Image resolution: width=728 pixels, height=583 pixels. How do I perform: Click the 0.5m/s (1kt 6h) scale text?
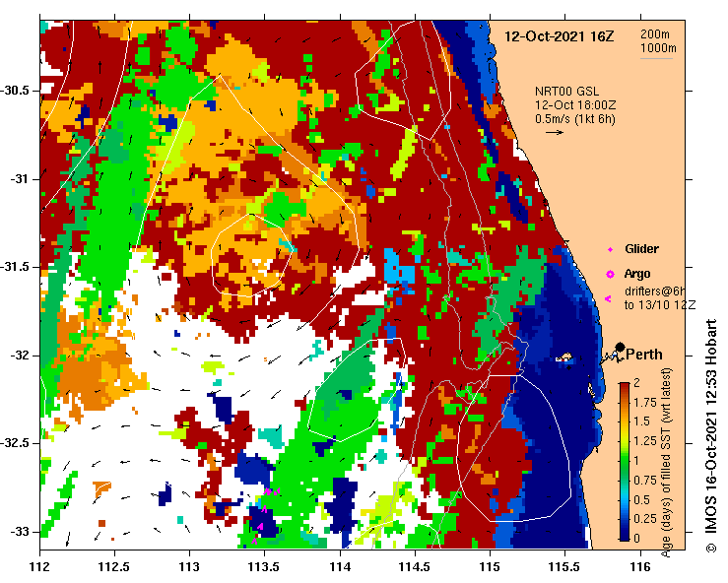tap(574, 119)
